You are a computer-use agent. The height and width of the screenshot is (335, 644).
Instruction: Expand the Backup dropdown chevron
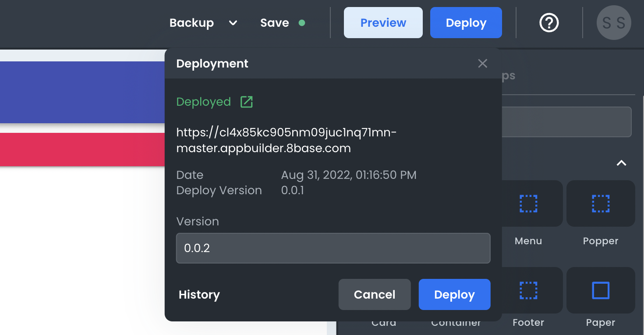pyautogui.click(x=233, y=23)
